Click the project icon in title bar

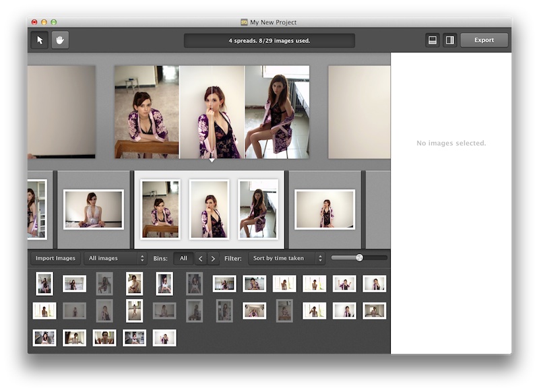pyautogui.click(x=245, y=22)
